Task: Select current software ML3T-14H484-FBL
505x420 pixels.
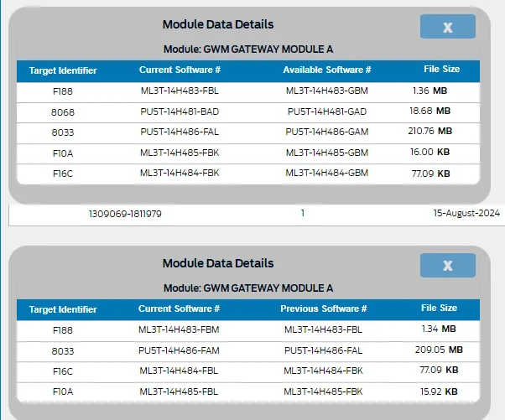Action: click(179, 371)
